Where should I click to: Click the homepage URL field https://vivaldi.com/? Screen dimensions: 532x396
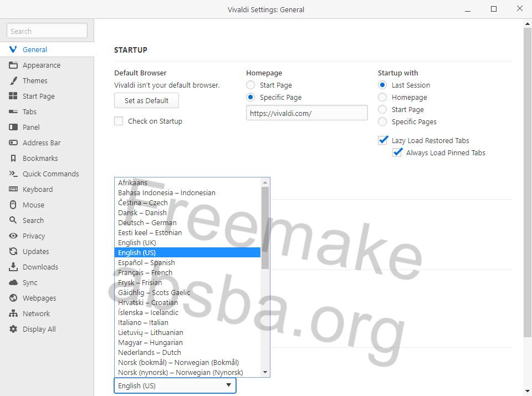pos(306,113)
